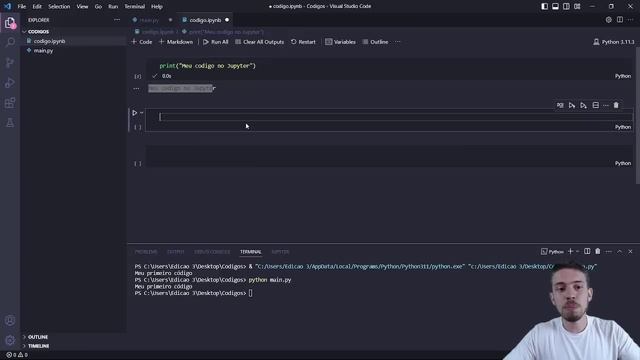This screenshot has width=640, height=360.
Task: Open the Help menu
Action: [157, 7]
